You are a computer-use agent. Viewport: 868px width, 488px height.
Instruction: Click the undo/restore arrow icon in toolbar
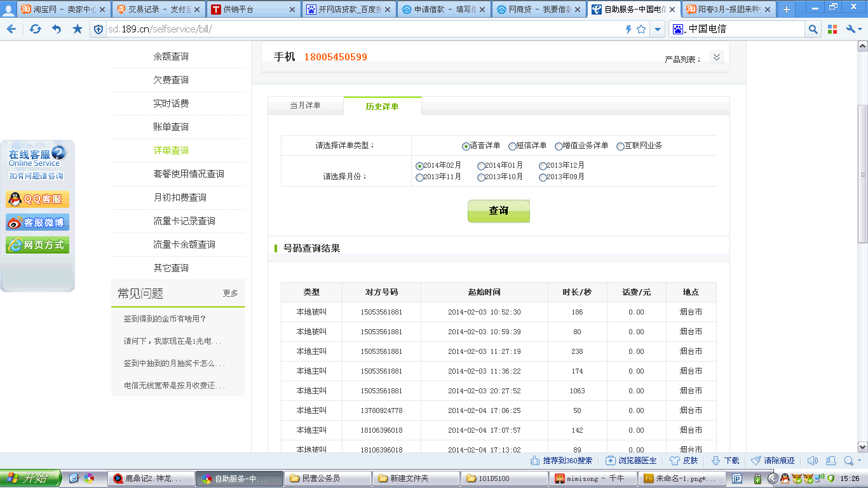click(57, 29)
